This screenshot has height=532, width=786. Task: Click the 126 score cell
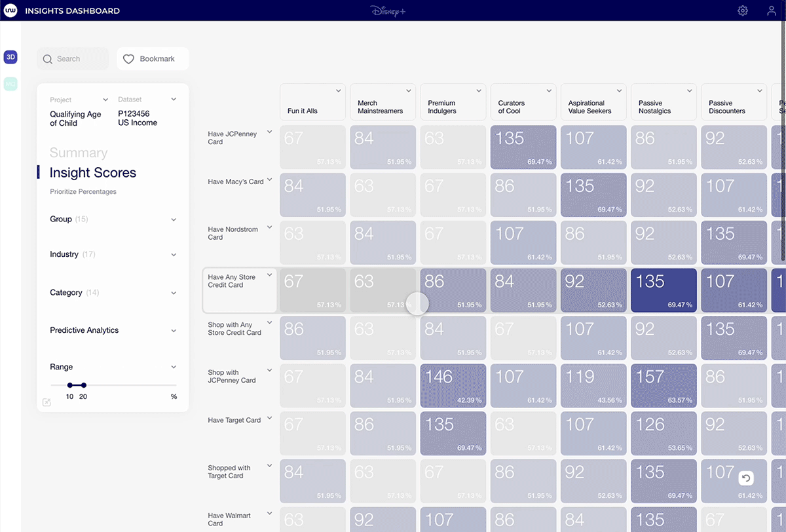pos(664,434)
